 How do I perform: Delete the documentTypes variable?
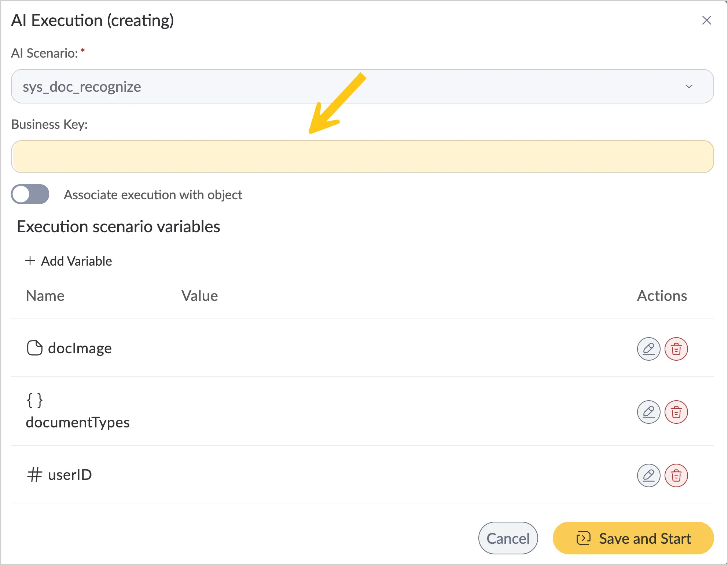[676, 412]
